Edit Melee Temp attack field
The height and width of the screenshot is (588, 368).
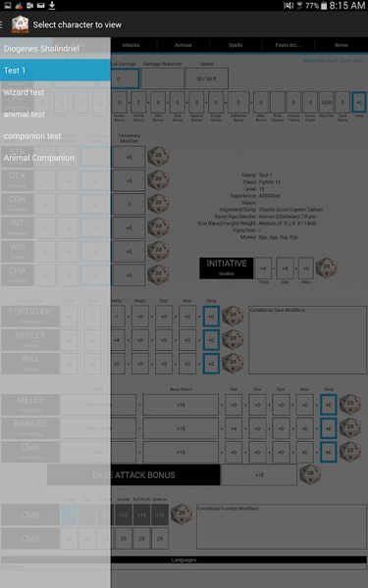pyautogui.click(x=328, y=405)
